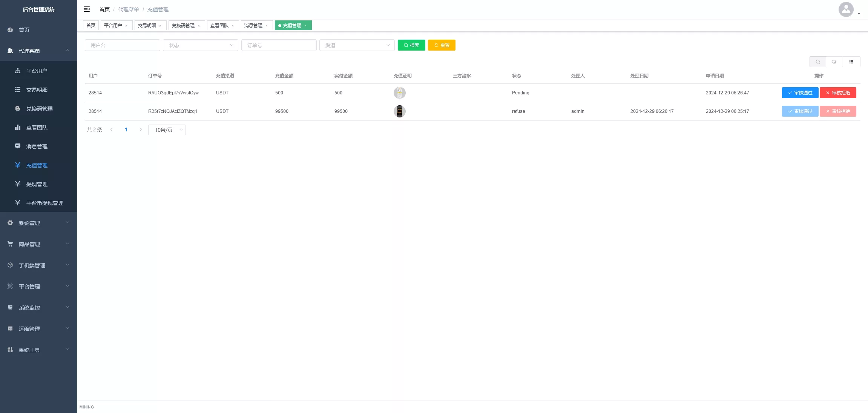This screenshot has height=413, width=868.
Task: Open the 10条/页 page size dropdown
Action: point(167,130)
